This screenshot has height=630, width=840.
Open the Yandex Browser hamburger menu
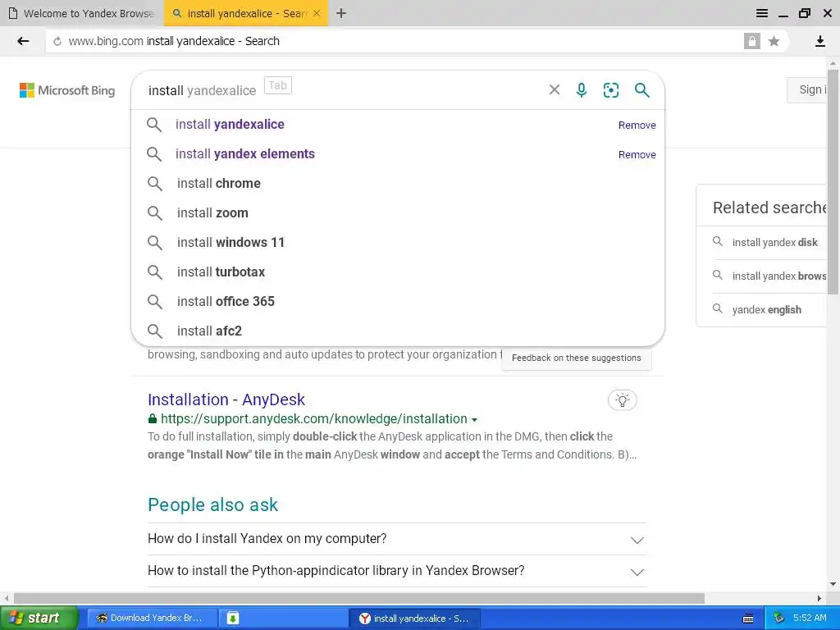pos(761,13)
